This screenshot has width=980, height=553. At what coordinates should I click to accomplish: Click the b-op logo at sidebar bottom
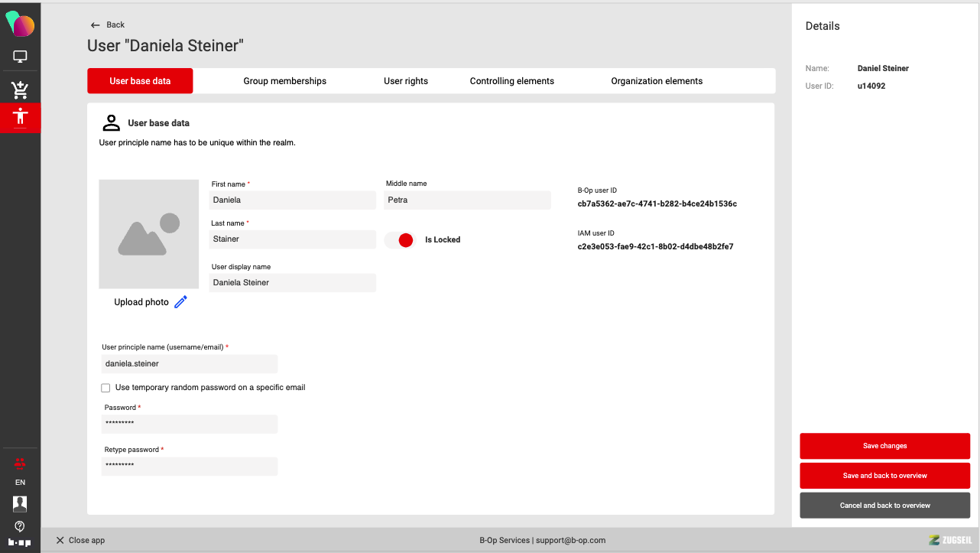coord(20,542)
